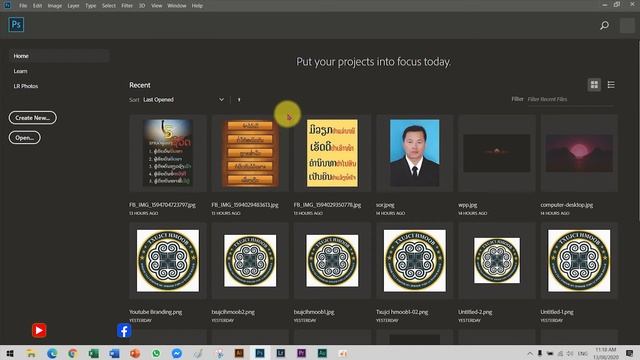Open the Image menu
Screen dimensions: 640x360
click(55, 6)
